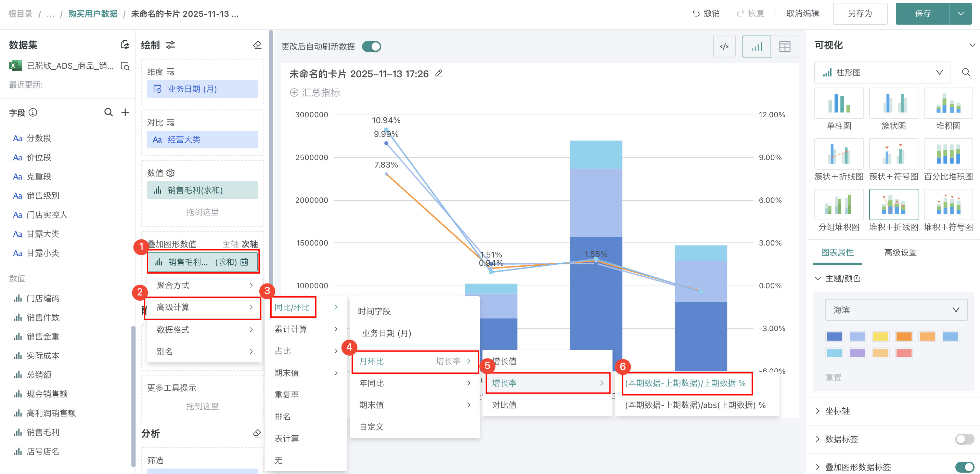Click the code view icon button
This screenshot has height=474, width=980.
[724, 47]
